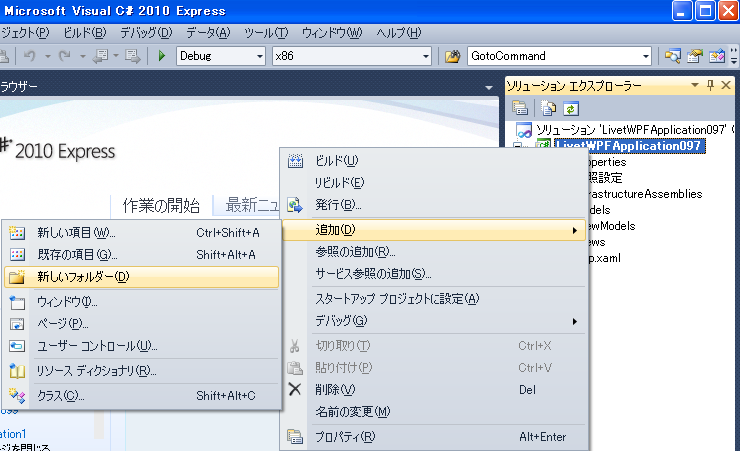Select スタートアップ プロジェクトに設定(A)
The height and width of the screenshot is (451, 740).
click(434, 299)
